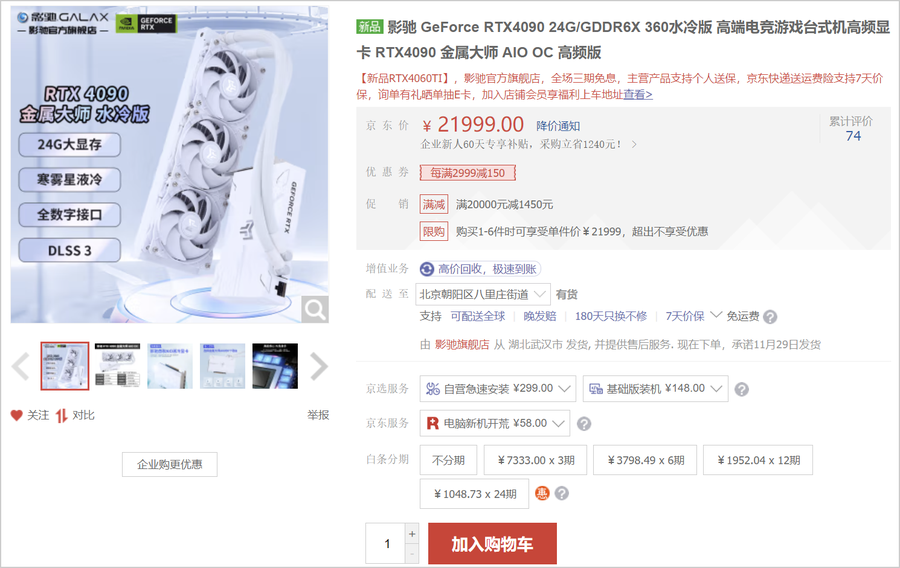Viewport: 900px width, 568px height.
Task: Select the second product thumbnail image
Action: point(118,366)
